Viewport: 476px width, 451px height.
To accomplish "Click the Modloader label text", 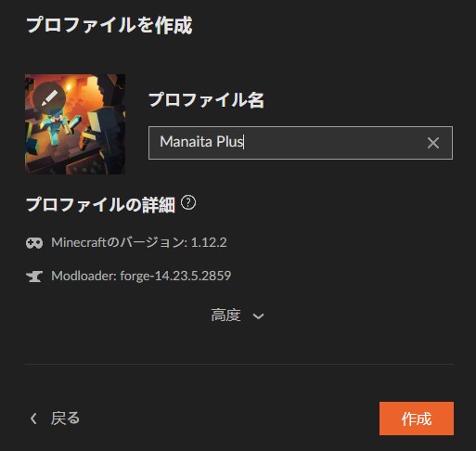I will tap(84, 276).
